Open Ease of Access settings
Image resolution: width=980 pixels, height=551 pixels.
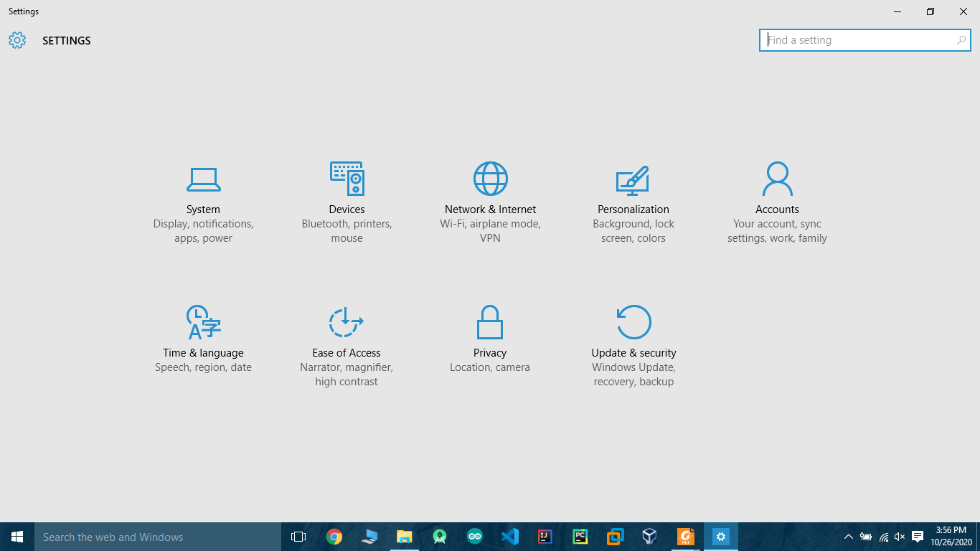[x=347, y=347]
